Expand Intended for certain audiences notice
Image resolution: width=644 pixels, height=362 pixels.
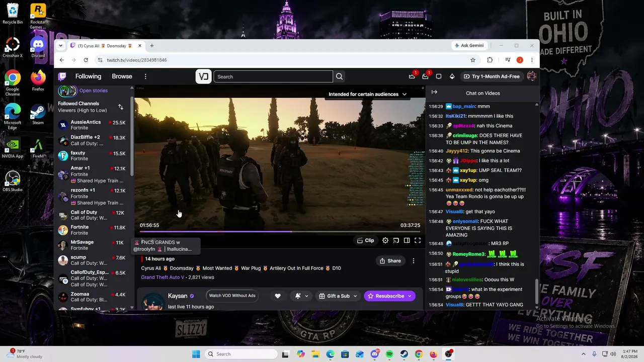point(367,94)
